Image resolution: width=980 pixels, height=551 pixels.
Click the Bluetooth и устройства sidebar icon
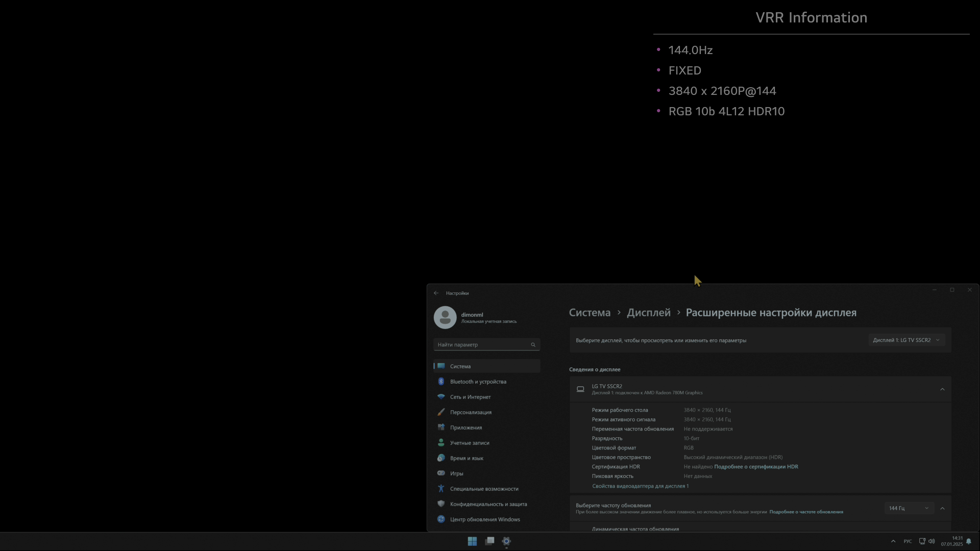[441, 382]
